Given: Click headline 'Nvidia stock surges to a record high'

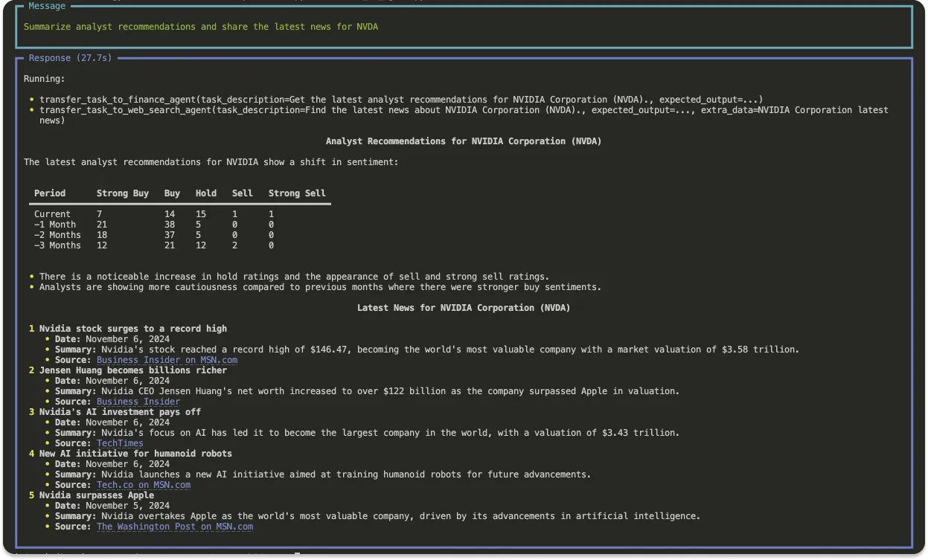Looking at the screenshot, I should [x=132, y=329].
